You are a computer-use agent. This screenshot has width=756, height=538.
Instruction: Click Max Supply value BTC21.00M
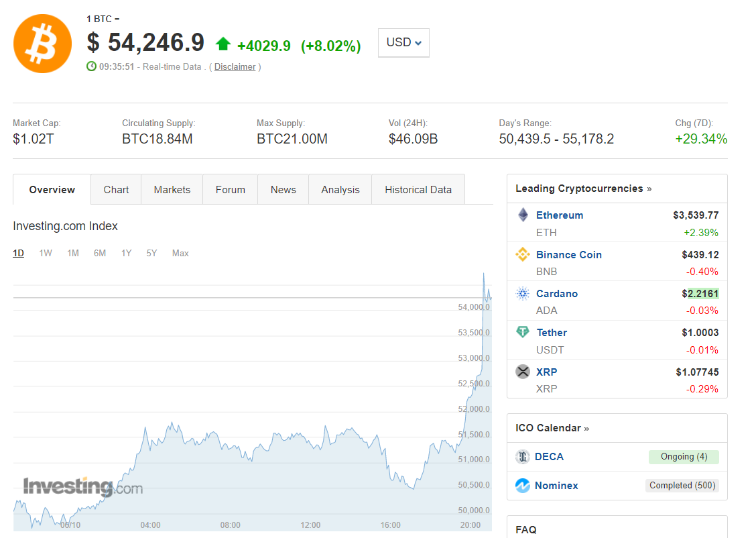[x=292, y=139]
